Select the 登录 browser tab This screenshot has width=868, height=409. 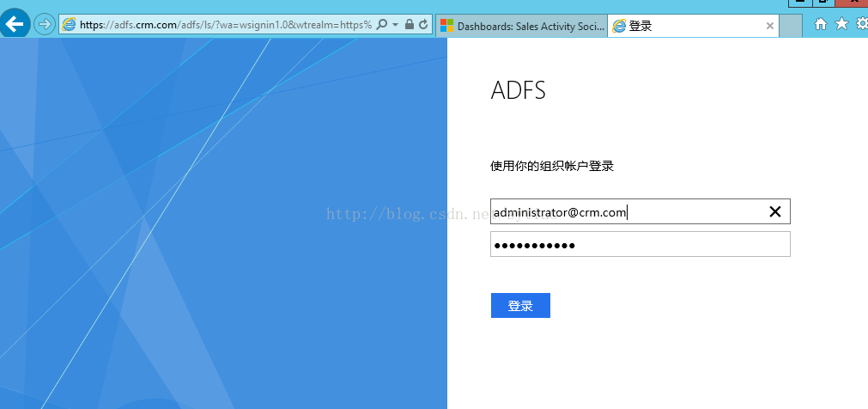tap(693, 26)
